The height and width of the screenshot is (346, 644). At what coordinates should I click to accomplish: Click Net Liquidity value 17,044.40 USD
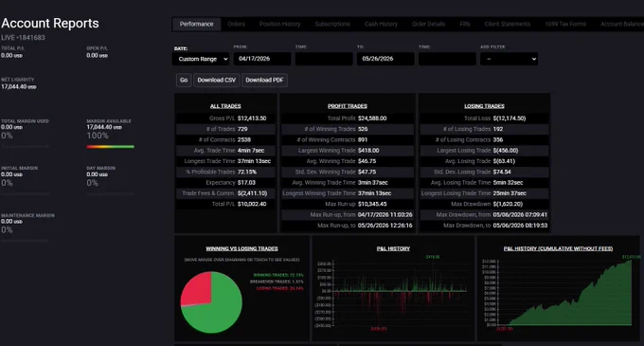(19, 86)
